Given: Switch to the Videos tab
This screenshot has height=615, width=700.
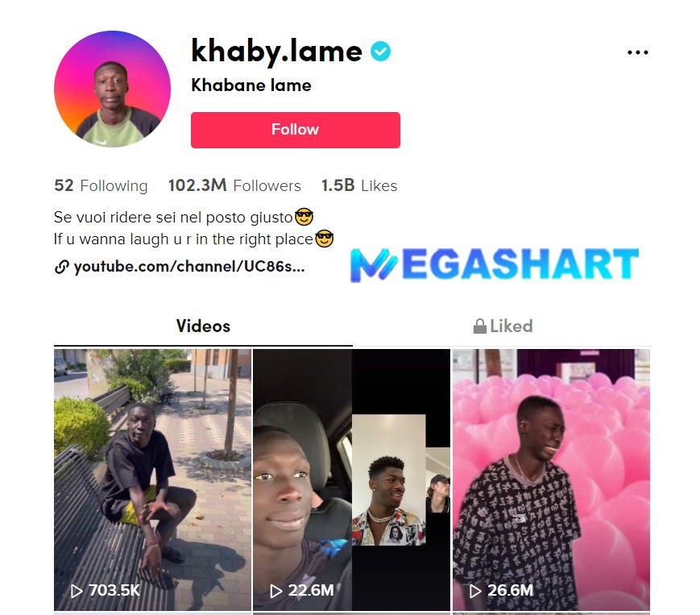Looking at the screenshot, I should click(x=203, y=326).
